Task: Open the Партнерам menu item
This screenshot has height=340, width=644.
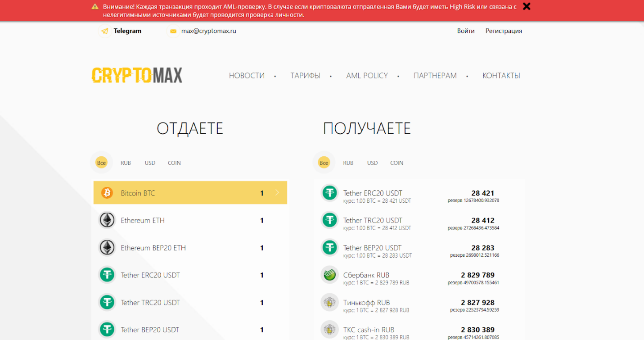Action: [x=435, y=76]
